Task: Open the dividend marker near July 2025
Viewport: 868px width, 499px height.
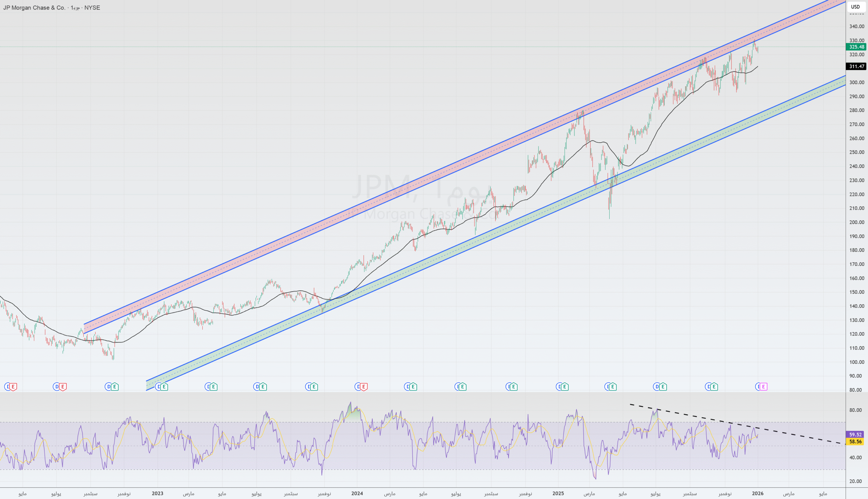Action: pyautogui.click(x=657, y=387)
